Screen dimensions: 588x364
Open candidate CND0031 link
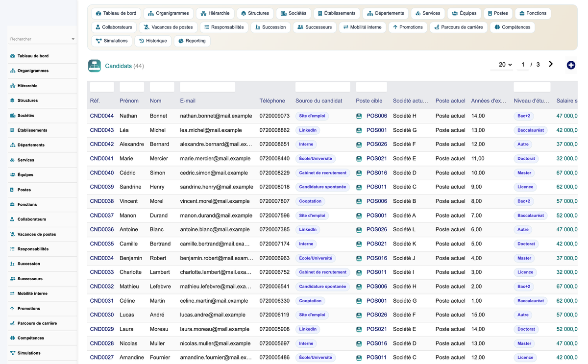pyautogui.click(x=102, y=301)
